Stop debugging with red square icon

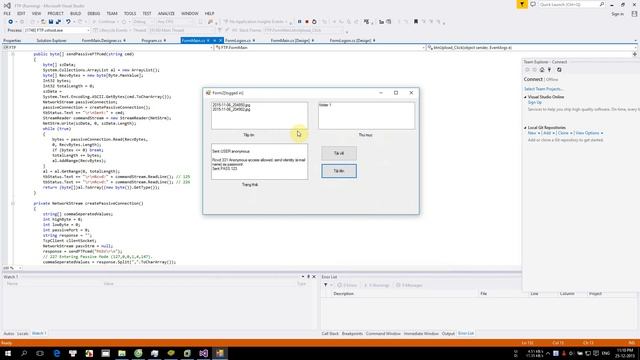pyautogui.click(x=307, y=22)
